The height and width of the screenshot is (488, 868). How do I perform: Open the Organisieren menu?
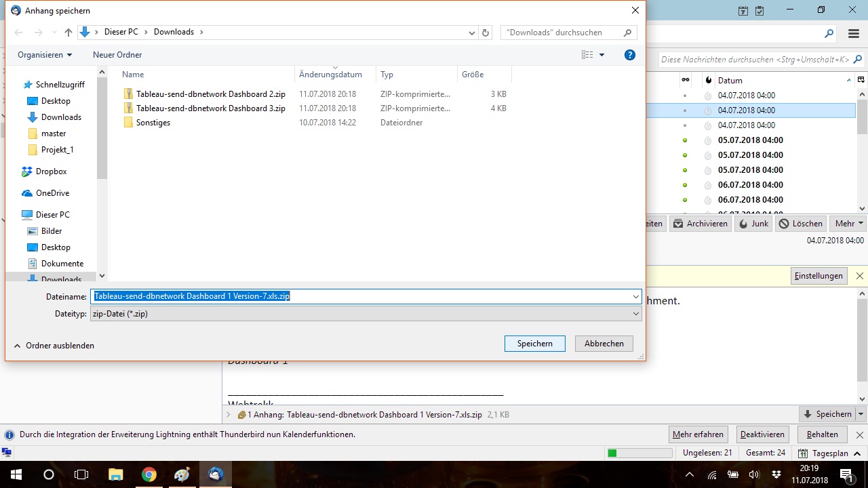coord(45,55)
